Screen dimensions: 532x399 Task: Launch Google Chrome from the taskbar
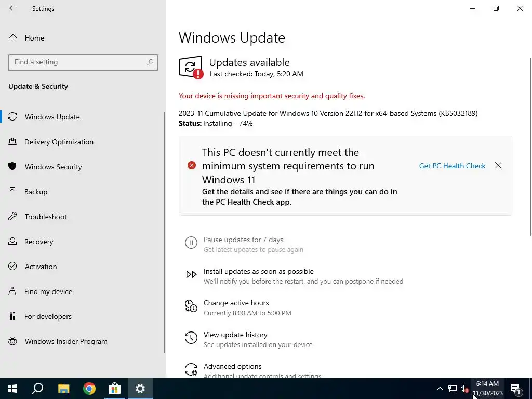pos(89,389)
